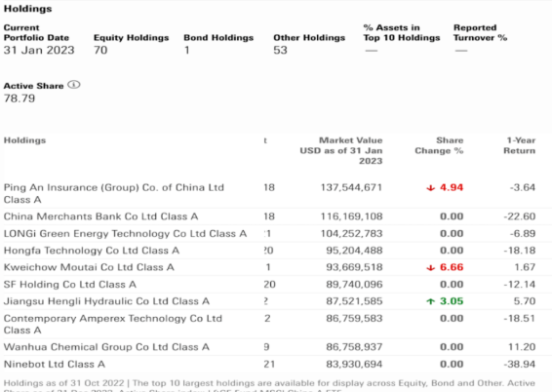Click the Share Change % column header
Screen dimensions: 552x392
[x=439, y=145]
